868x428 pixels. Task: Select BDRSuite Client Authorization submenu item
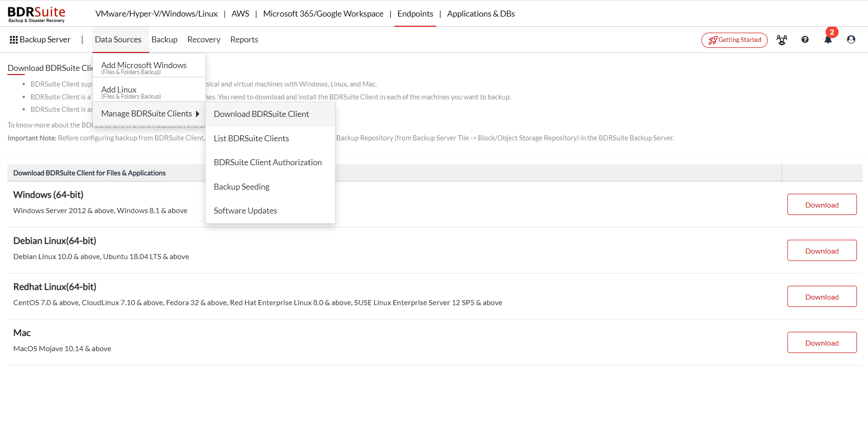point(270,162)
